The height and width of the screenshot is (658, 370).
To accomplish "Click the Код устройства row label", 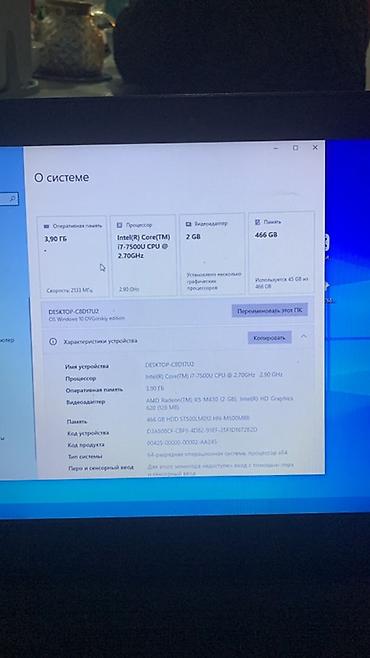I will point(88,433).
